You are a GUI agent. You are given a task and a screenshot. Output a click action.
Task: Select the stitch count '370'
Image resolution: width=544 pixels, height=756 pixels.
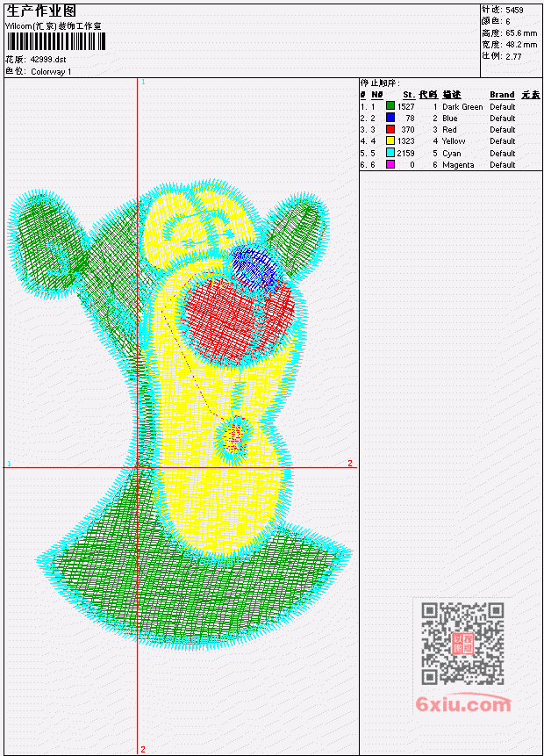click(408, 130)
